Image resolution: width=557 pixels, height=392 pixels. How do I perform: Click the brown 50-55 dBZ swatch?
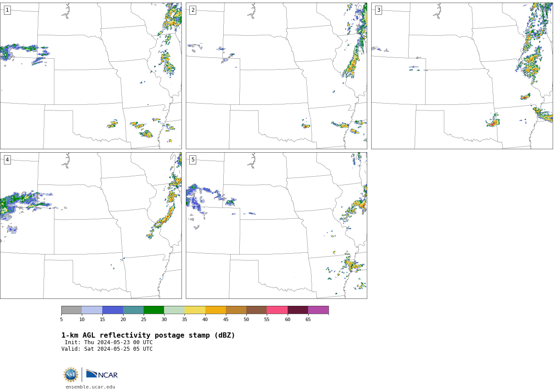tap(256, 310)
